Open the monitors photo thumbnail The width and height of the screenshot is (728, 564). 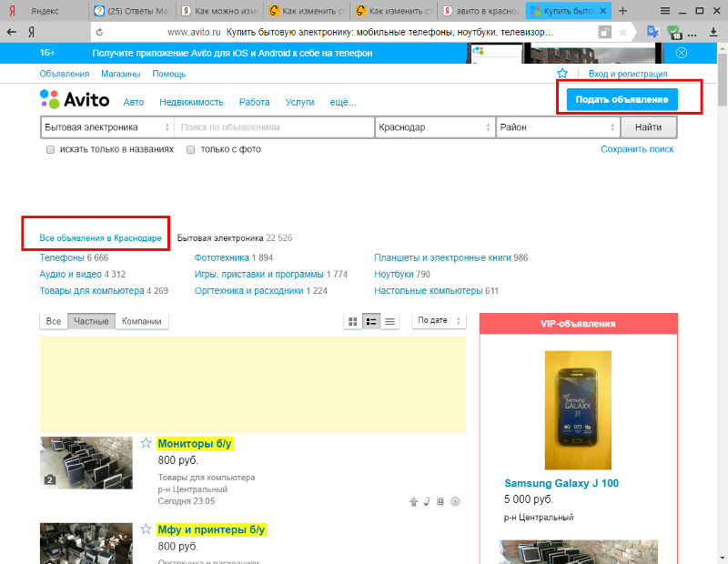coord(86,463)
